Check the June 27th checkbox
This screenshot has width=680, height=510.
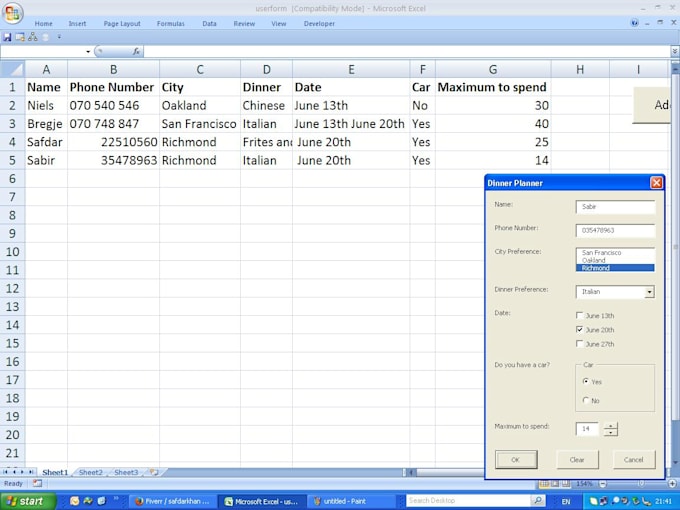(579, 344)
